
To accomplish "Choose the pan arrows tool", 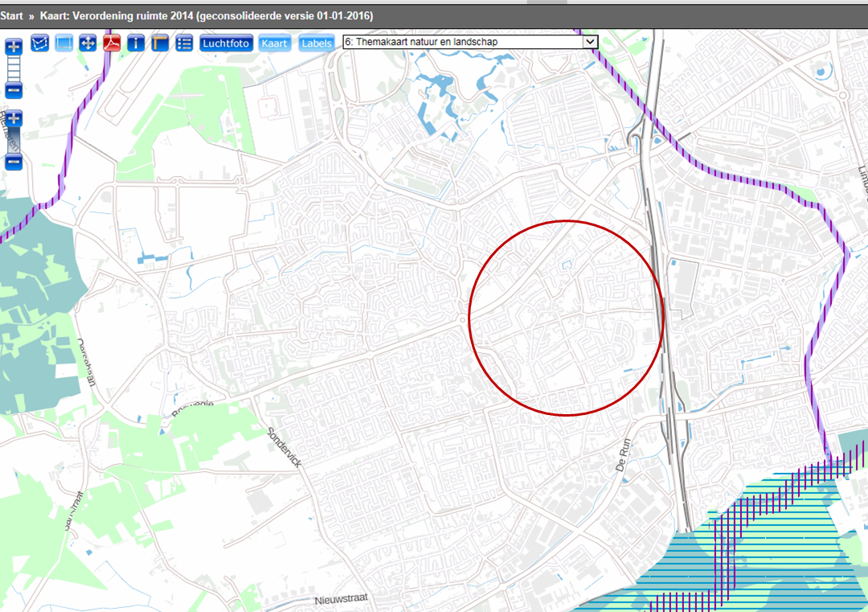I will tap(88, 43).
